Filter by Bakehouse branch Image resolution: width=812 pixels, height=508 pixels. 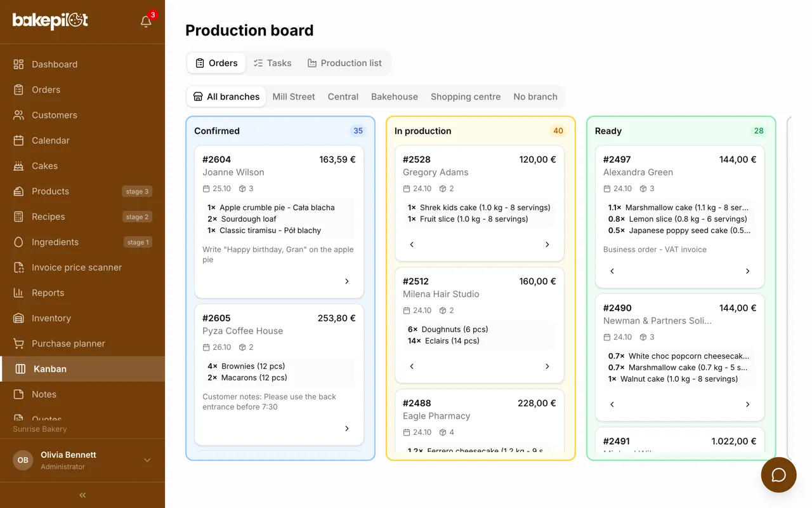pos(395,97)
